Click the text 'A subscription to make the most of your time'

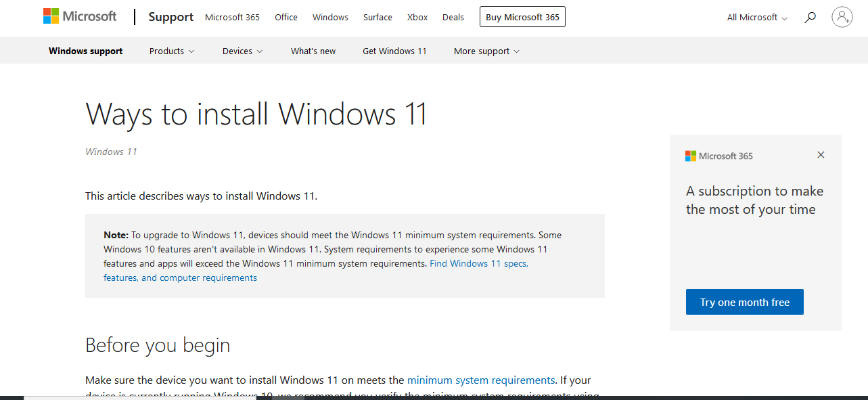pos(754,200)
